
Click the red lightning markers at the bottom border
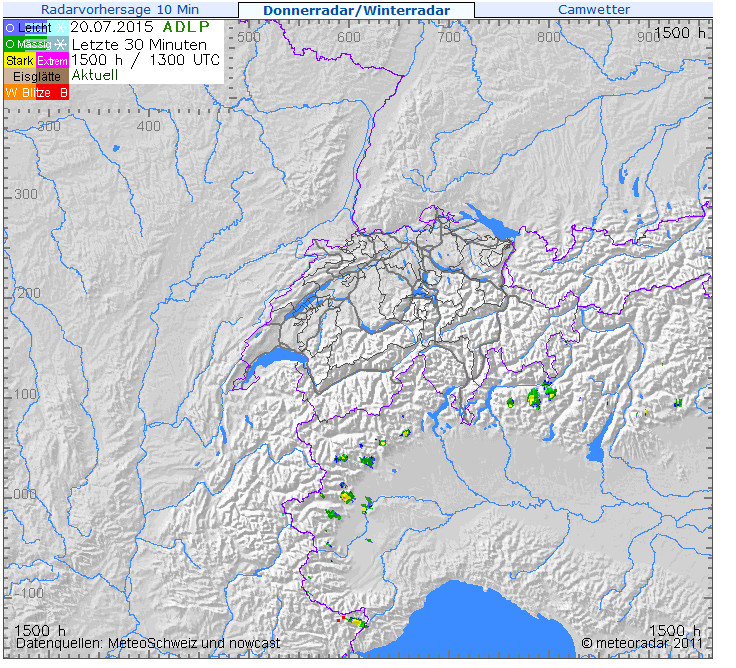340,619
